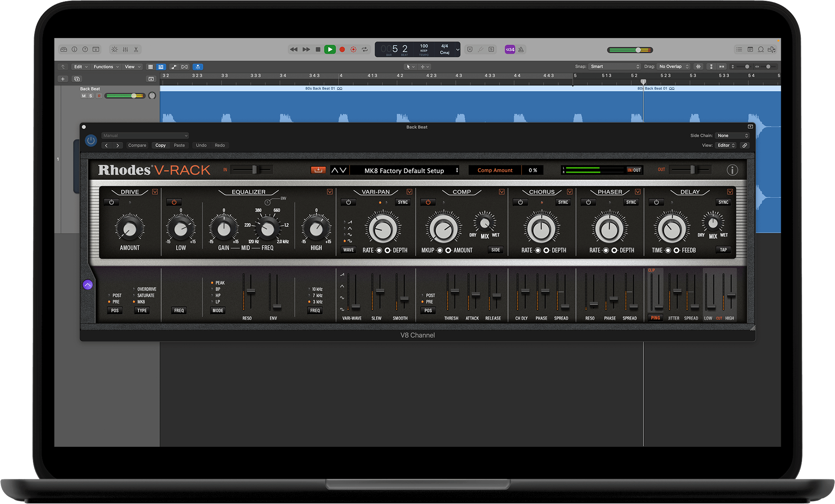
Task: Solo the Back Beat track
Action: coord(90,96)
